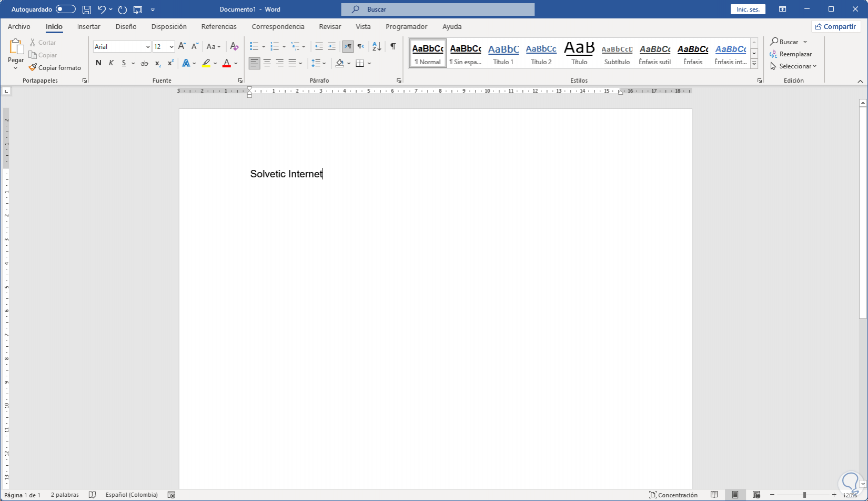This screenshot has height=501, width=868.
Task: Toggle show paragraph marks (¶)
Action: pyautogui.click(x=393, y=46)
